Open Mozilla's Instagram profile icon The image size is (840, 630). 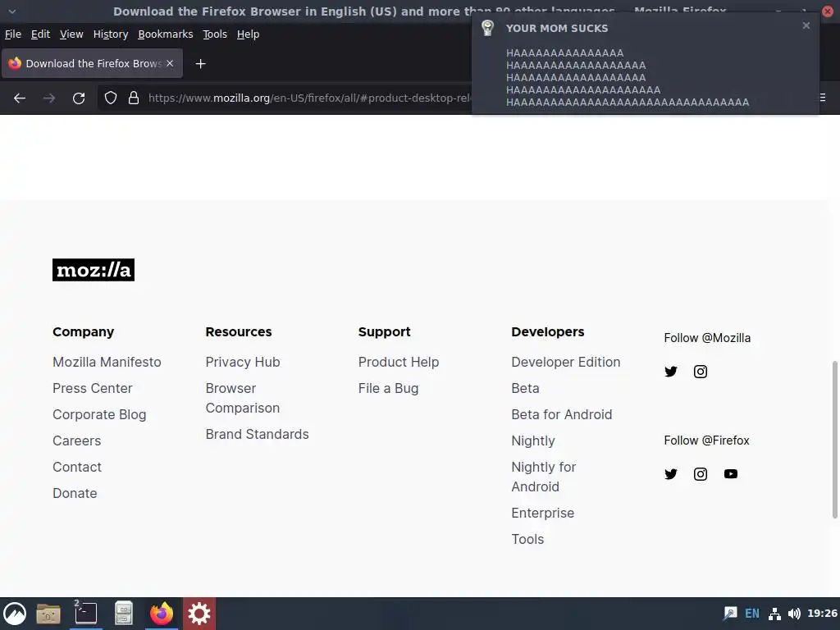(x=701, y=372)
